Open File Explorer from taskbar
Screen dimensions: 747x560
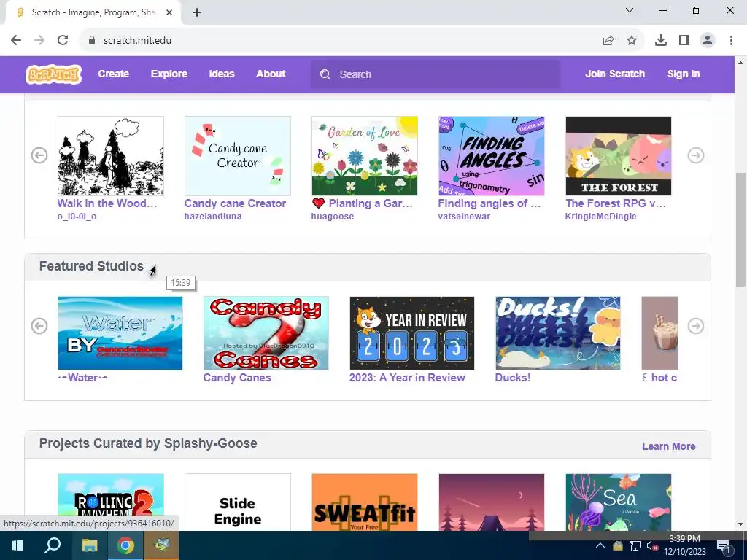pyautogui.click(x=89, y=545)
